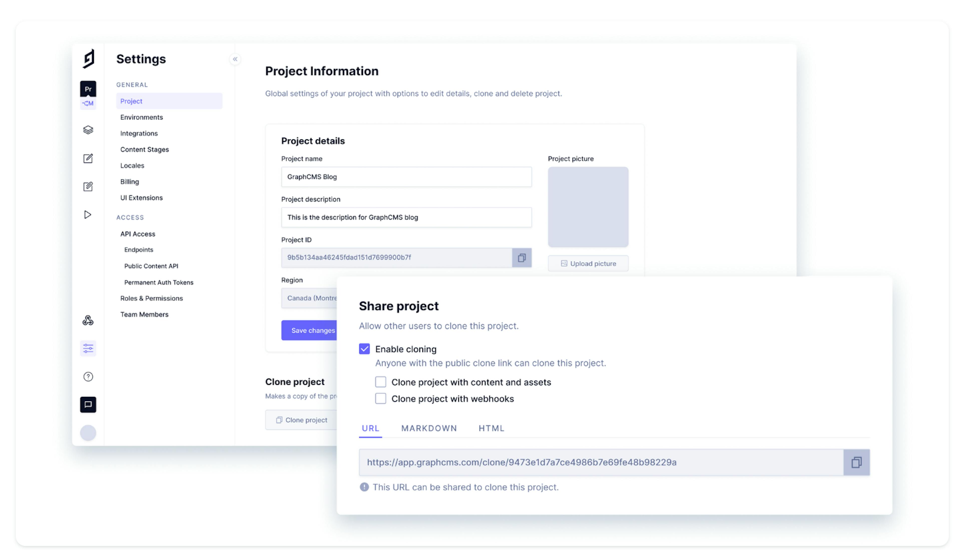Click the Upload picture button
This screenshot has height=560, width=961.
588,263
